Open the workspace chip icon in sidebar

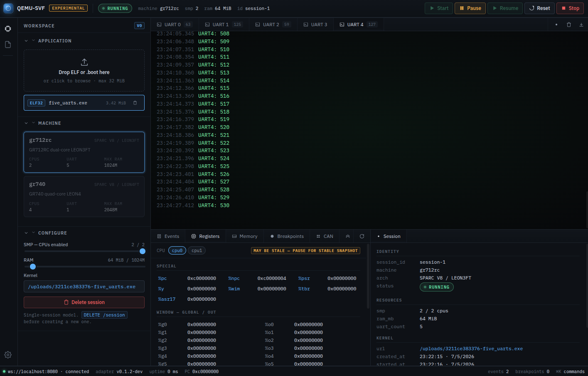tap(8, 29)
